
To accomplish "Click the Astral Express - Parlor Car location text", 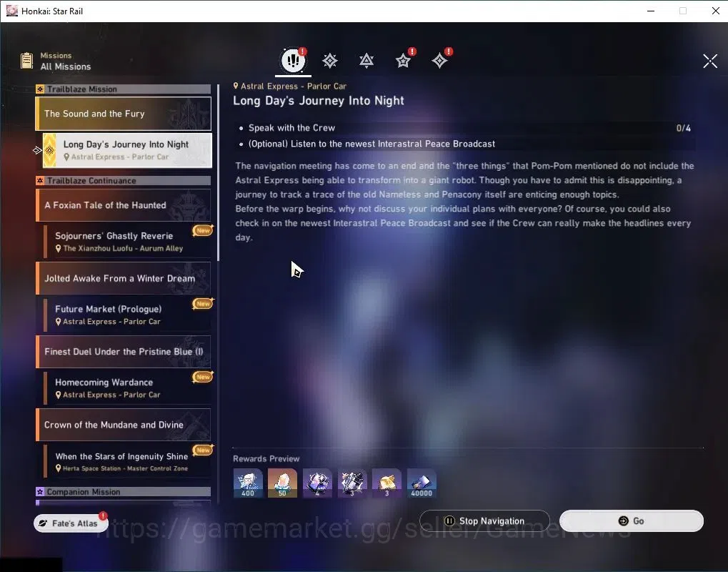I will click(294, 86).
